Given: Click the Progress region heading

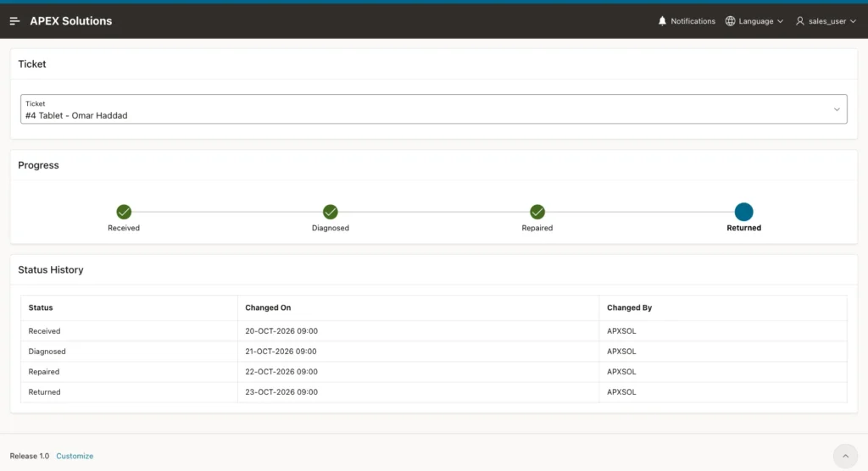Looking at the screenshot, I should (38, 165).
